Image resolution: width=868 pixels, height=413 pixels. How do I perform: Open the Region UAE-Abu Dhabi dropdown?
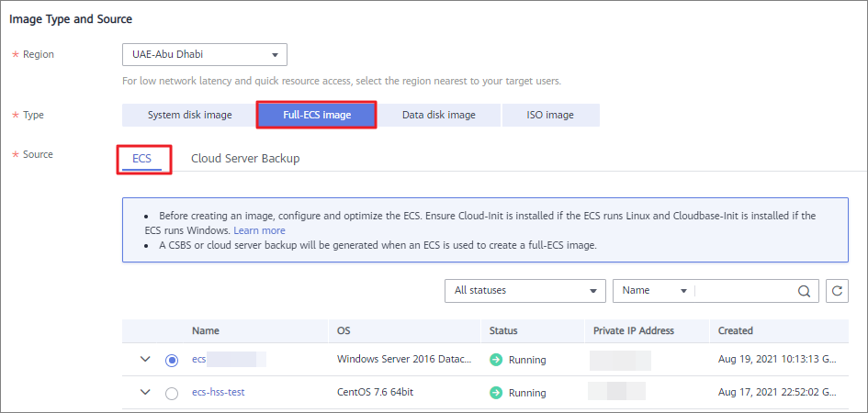[x=204, y=54]
